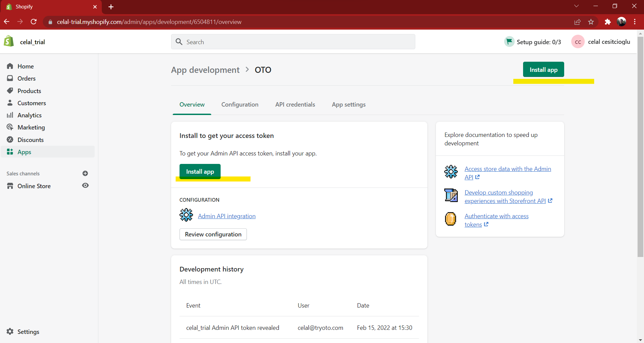Select Apps in sidebar
The height and width of the screenshot is (343, 644).
tap(48, 152)
